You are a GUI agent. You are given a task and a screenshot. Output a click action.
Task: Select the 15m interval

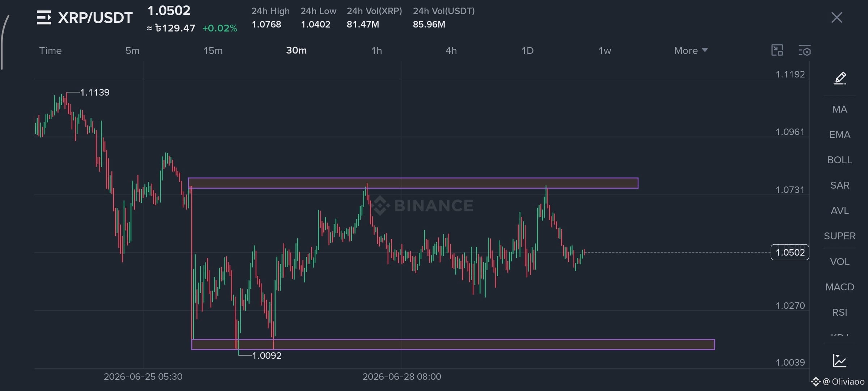[x=213, y=51]
